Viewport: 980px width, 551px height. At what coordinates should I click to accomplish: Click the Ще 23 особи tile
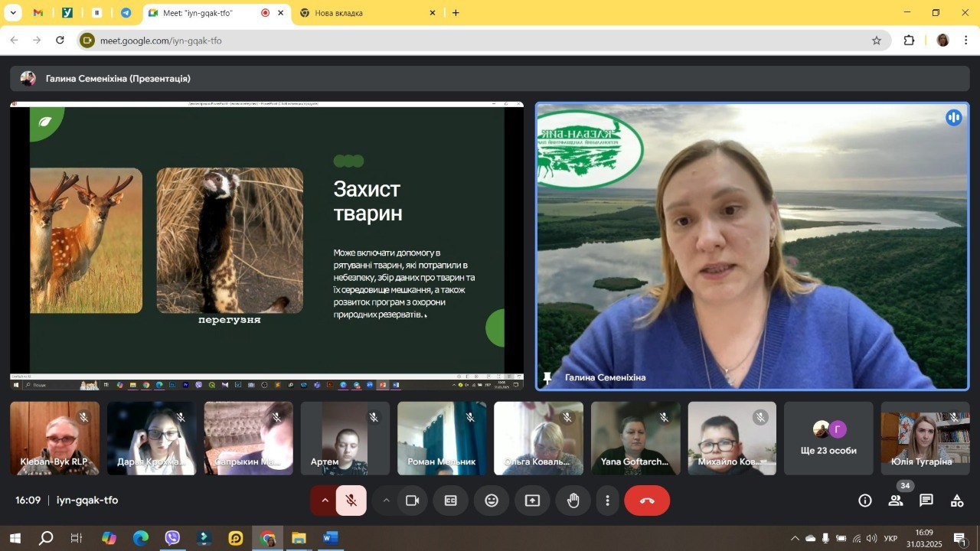(828, 439)
